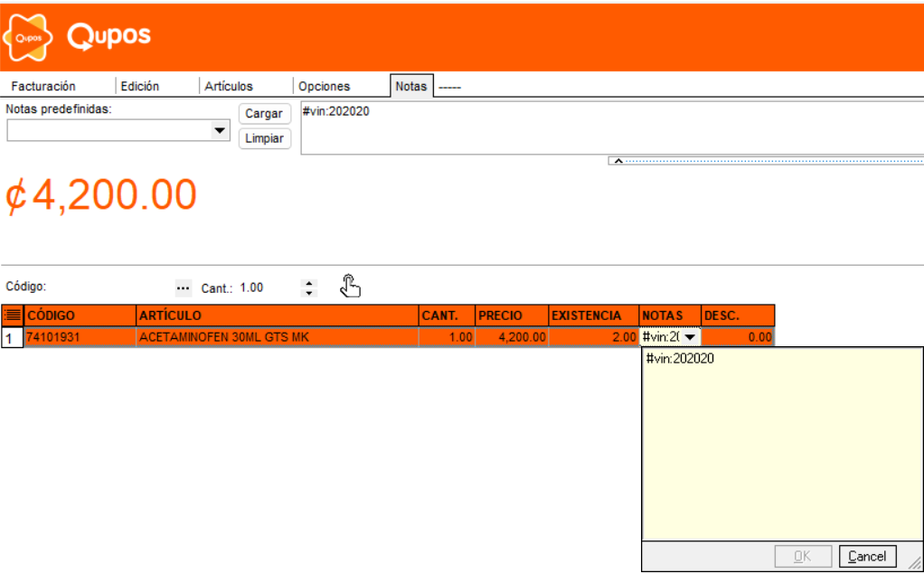Screen dimensions: 924x574
Task: Select the ACETAMINOFEN 30ML GTS MK row cell
Action: [x=276, y=337]
